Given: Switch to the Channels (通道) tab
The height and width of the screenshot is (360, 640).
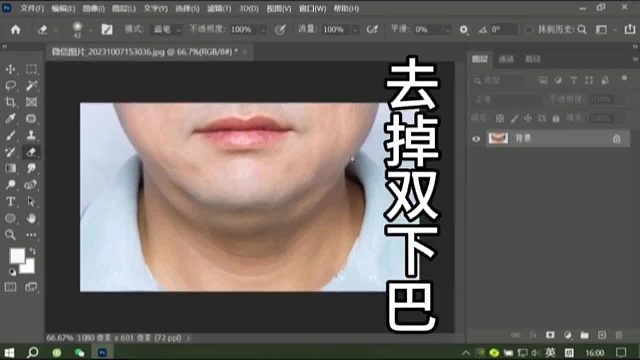Looking at the screenshot, I should (506, 59).
